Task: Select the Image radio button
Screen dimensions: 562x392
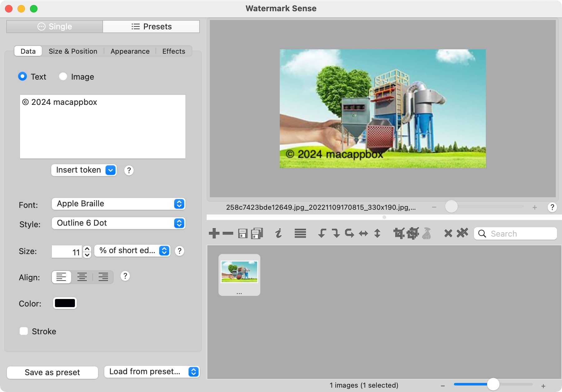Action: tap(63, 76)
